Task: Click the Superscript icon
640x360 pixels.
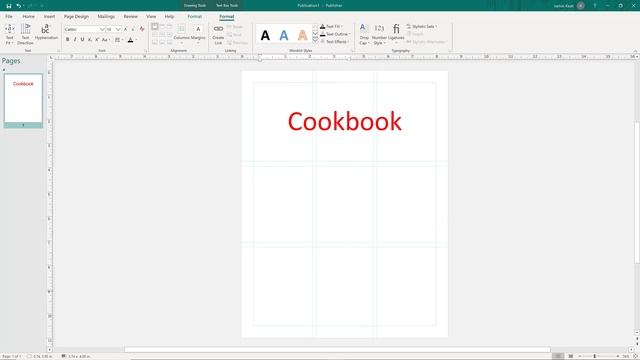Action: point(97,40)
